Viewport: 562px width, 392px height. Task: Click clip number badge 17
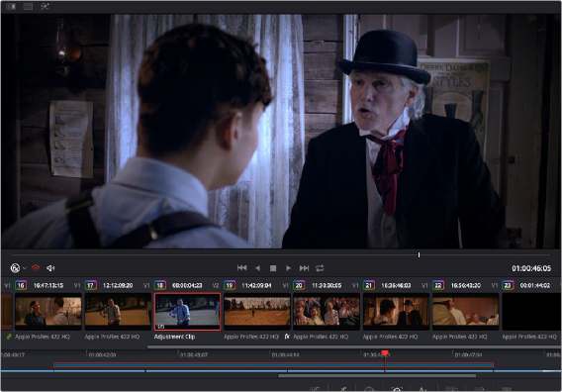point(90,285)
